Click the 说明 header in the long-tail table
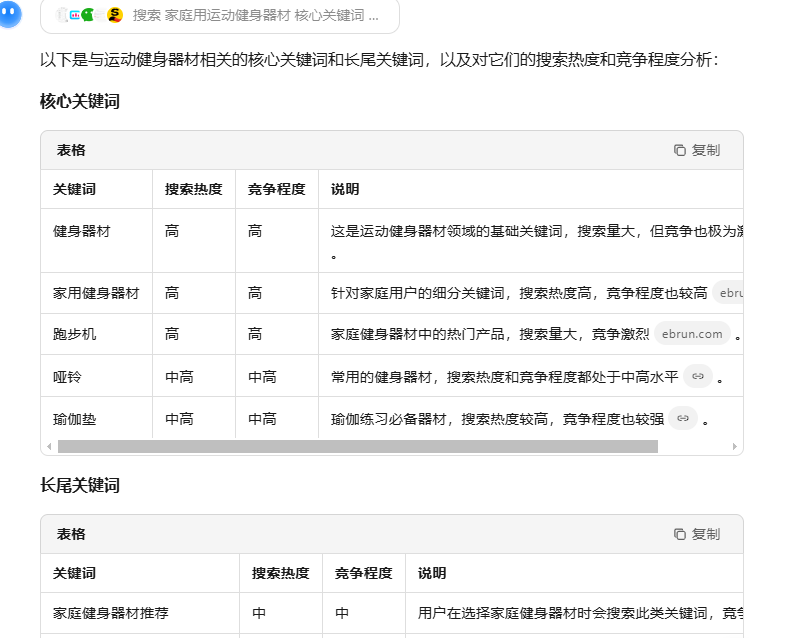Viewport: 806px width, 638px height. tap(432, 573)
